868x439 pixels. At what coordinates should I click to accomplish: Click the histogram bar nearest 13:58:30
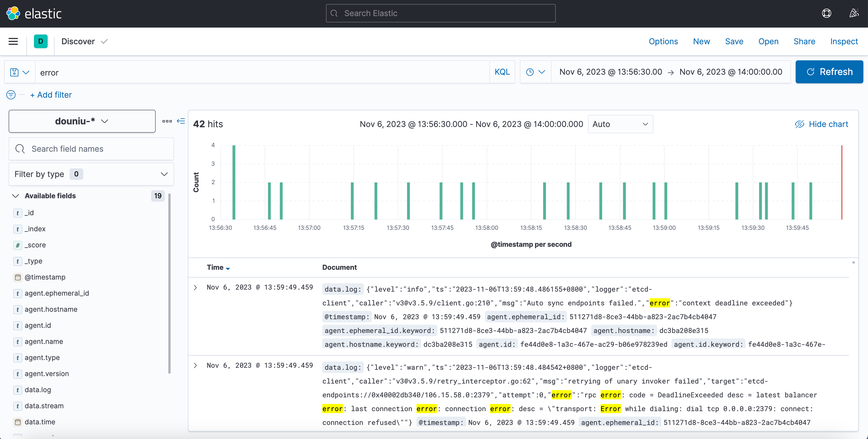coord(568,201)
